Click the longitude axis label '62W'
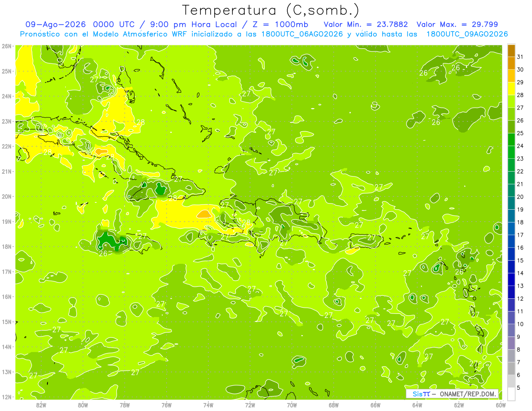This screenshot has height=411, width=532. click(x=459, y=405)
